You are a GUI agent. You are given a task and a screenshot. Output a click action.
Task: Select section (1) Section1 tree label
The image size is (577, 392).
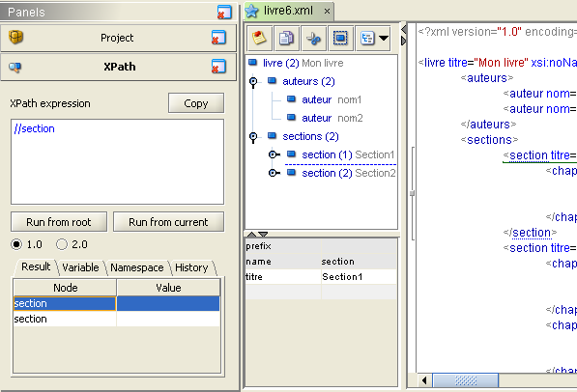pyautogui.click(x=348, y=154)
